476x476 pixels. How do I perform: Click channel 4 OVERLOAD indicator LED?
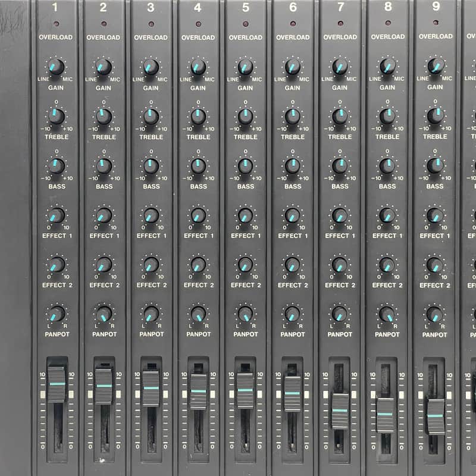[x=198, y=24]
